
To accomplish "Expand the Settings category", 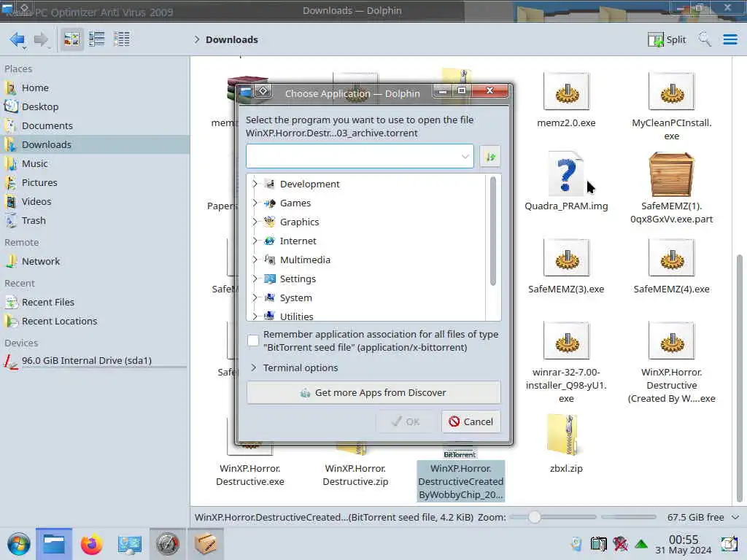I will tap(255, 279).
